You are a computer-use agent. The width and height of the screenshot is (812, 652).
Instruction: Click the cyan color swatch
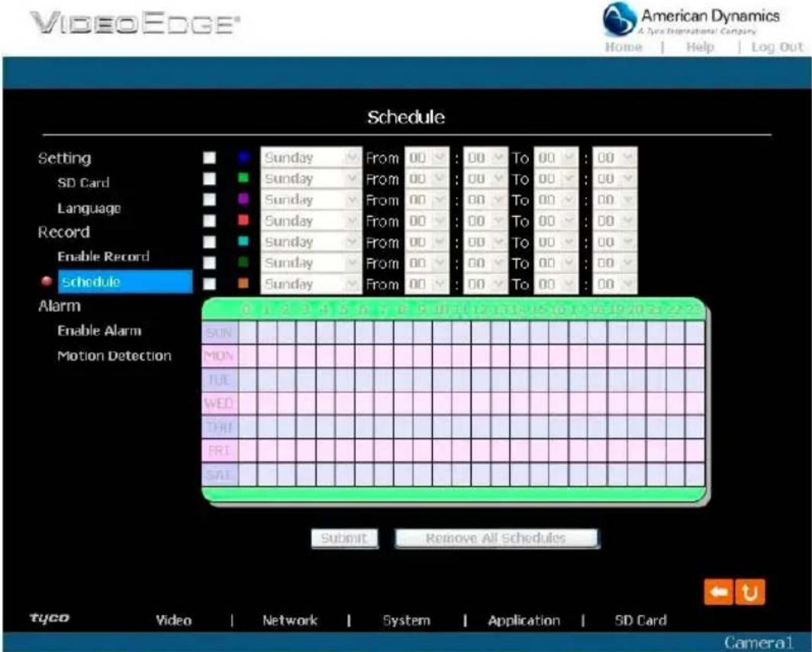[243, 242]
